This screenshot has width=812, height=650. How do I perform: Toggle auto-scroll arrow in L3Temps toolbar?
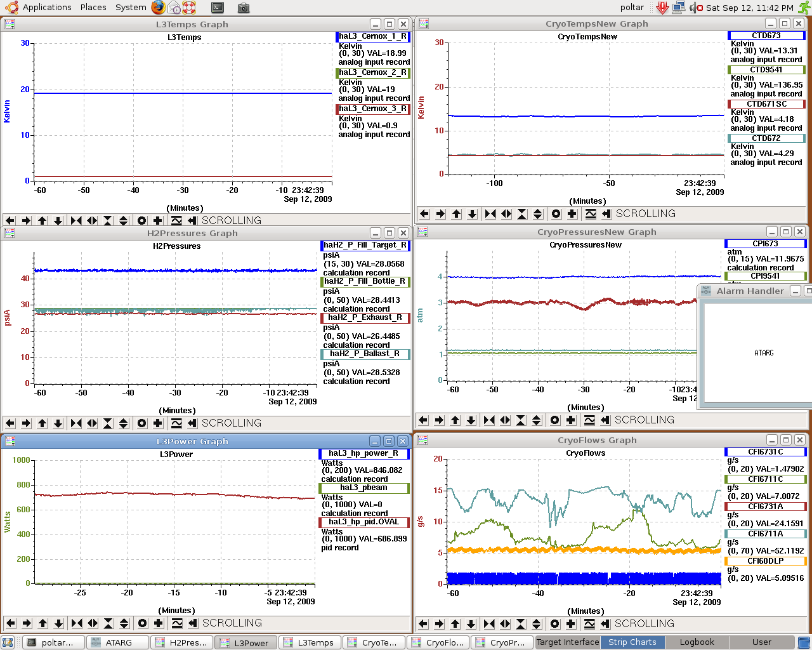pyautogui.click(x=192, y=220)
